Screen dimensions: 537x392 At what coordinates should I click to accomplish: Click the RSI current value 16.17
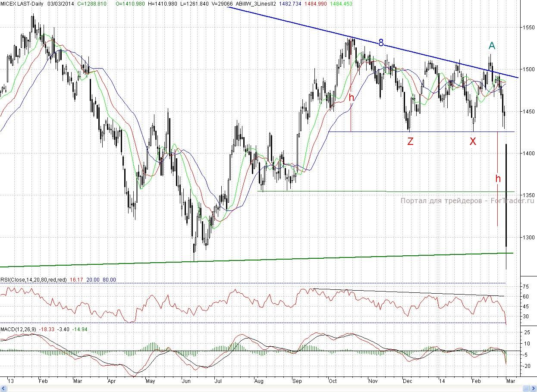76,280
